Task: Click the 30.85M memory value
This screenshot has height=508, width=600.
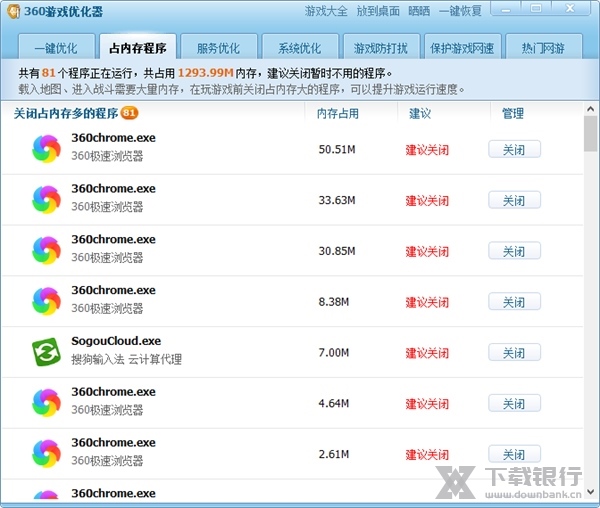Action: (x=337, y=251)
